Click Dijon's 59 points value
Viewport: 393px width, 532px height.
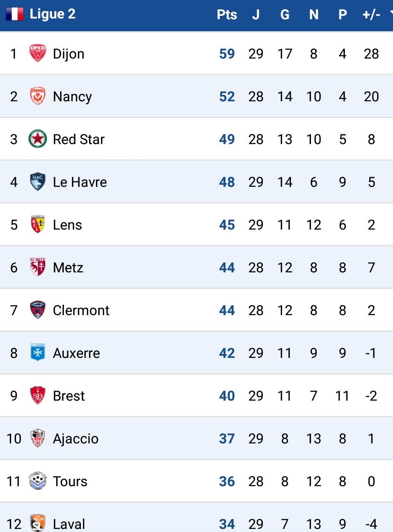[x=227, y=54]
